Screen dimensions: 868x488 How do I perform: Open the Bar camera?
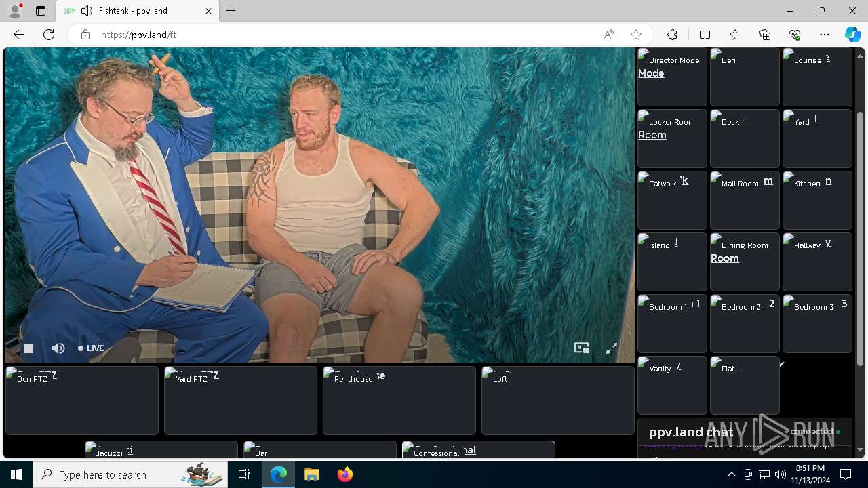click(x=320, y=449)
